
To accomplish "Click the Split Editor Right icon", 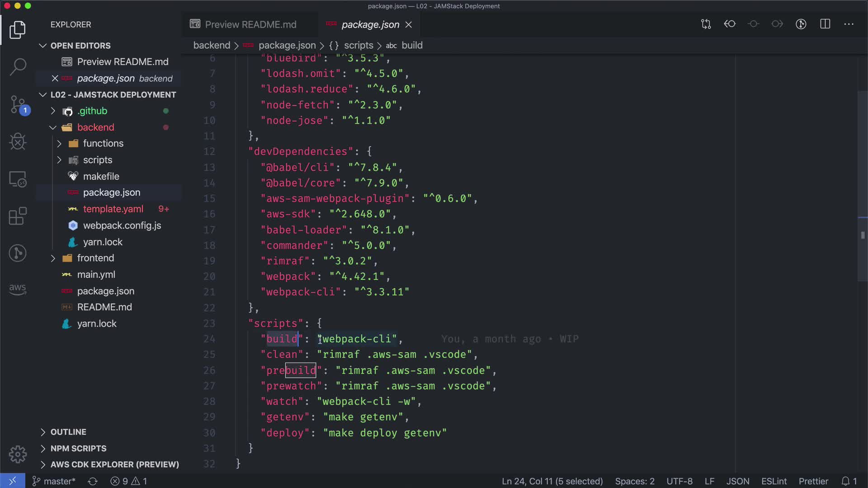I will pyautogui.click(x=825, y=24).
